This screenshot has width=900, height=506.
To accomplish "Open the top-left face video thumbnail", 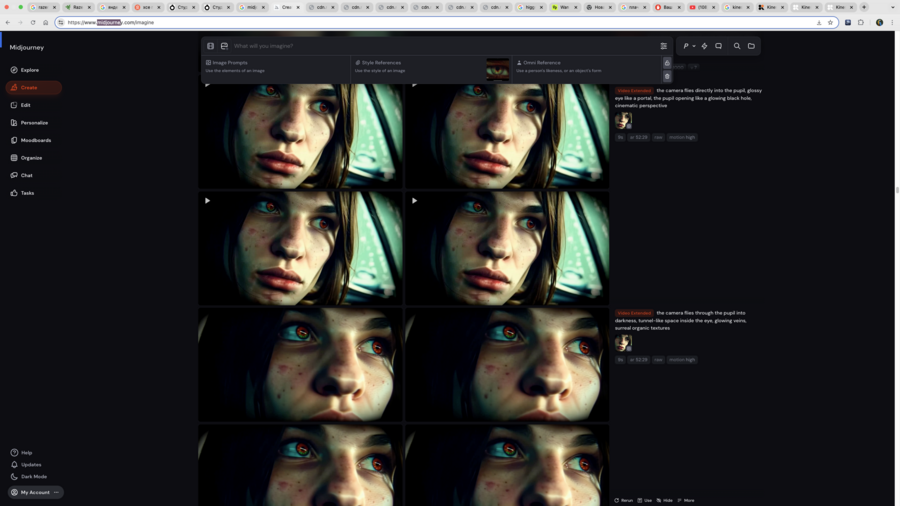I will tap(300, 136).
